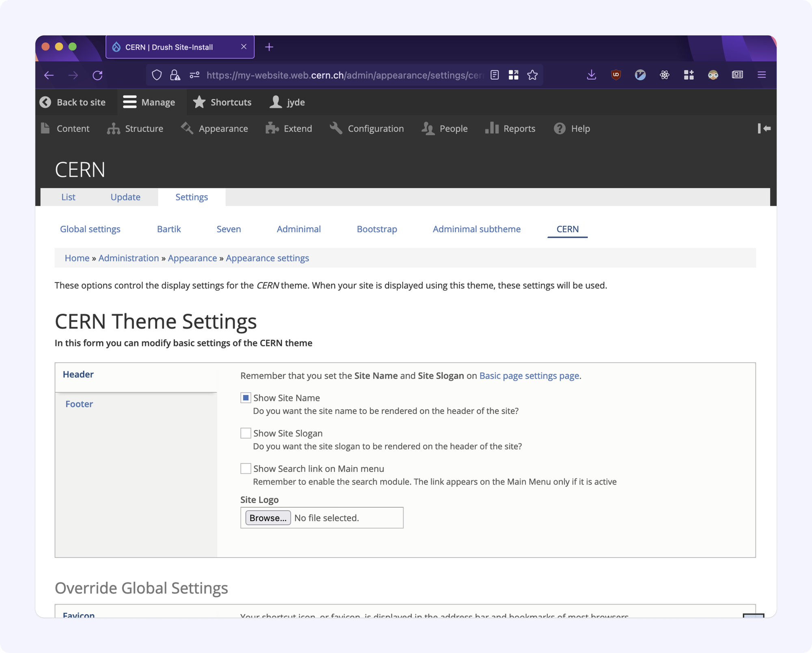
Task: Enable the Show Site Slogan checkbox
Action: (246, 433)
